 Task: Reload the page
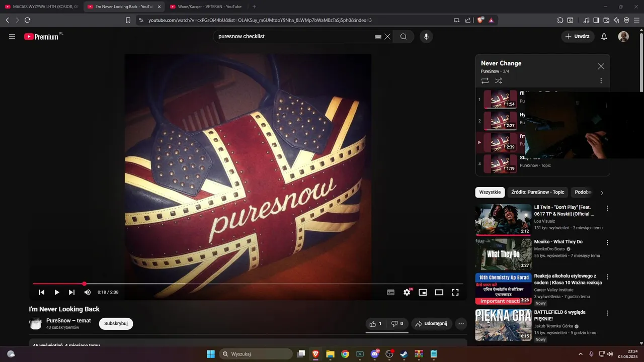(27, 20)
